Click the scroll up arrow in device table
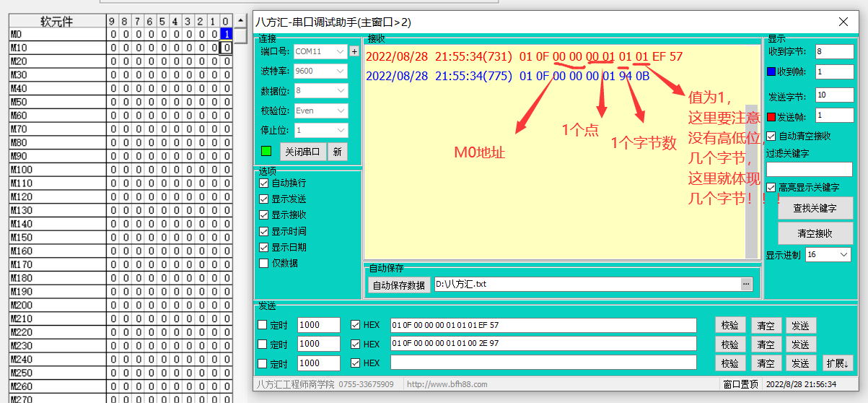 pyautogui.click(x=241, y=21)
